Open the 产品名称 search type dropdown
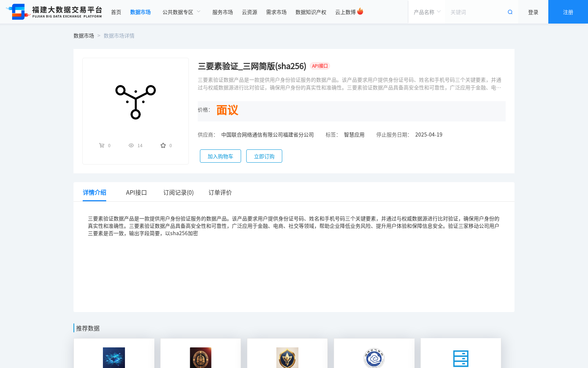Viewport: 588px width, 368px height. [427, 12]
